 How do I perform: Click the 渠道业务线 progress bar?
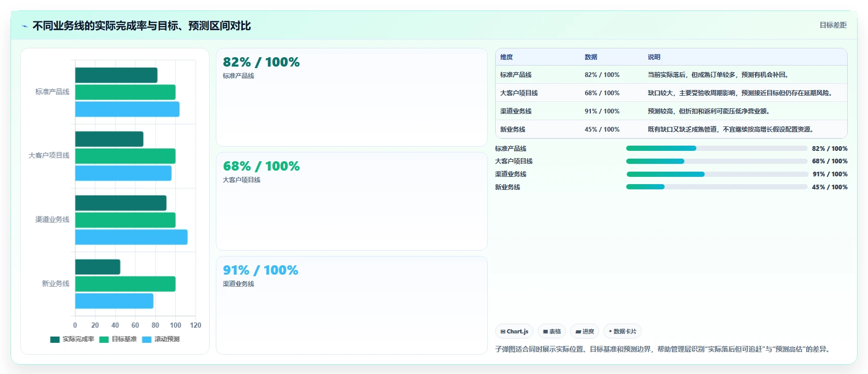coord(717,174)
